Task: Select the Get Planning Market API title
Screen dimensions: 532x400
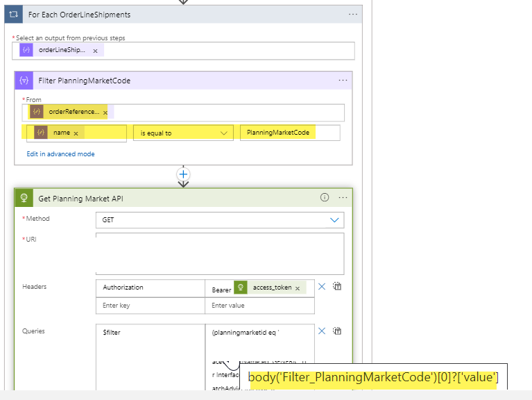Action: 80,199
